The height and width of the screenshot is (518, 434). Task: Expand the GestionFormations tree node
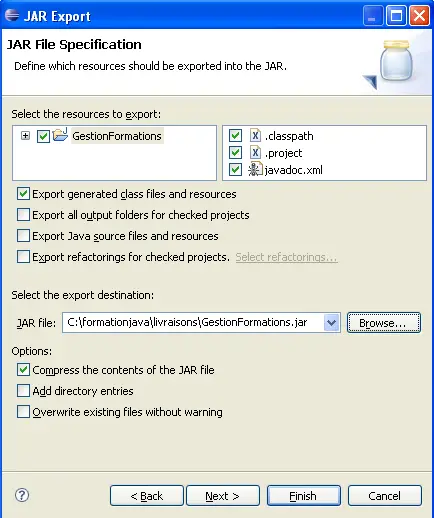tap(25, 136)
